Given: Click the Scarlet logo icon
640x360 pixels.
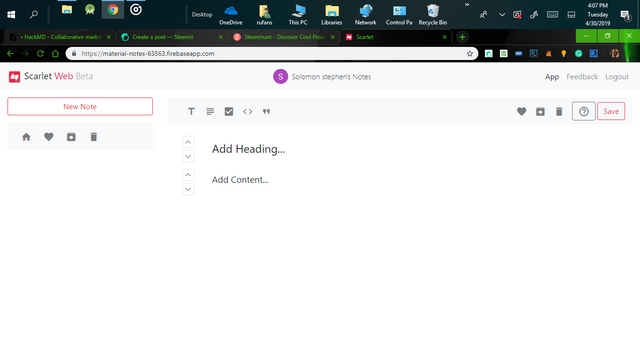Looking at the screenshot, I should (x=14, y=76).
